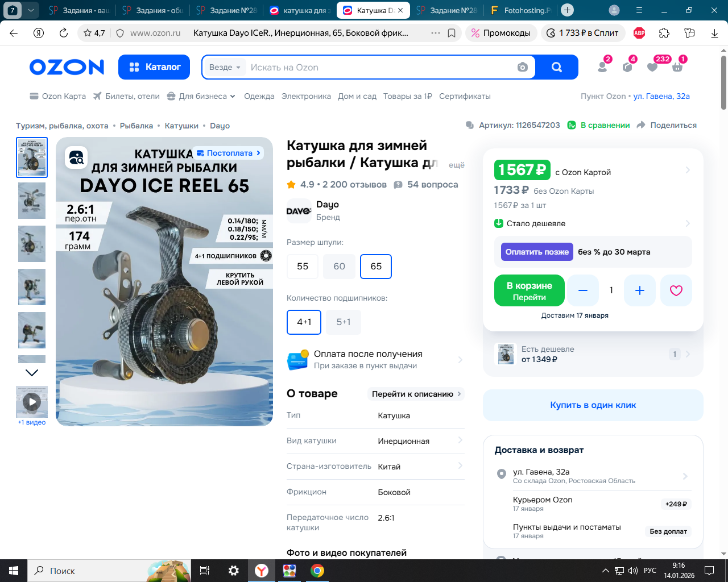This screenshot has width=728, height=582.
Task: Play the product video thumbnail
Action: (x=32, y=402)
